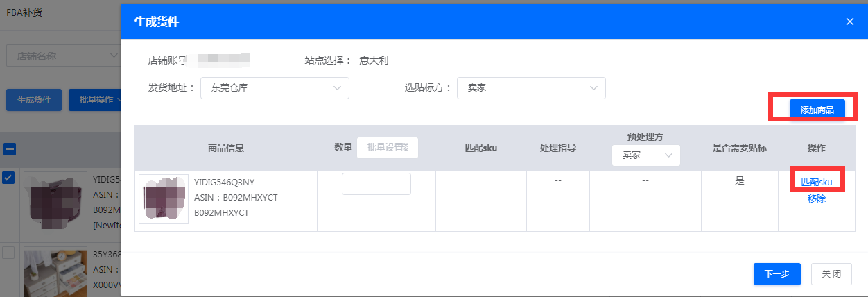
Task: Open the furniture product thumbnail in second row
Action: [x=55, y=272]
